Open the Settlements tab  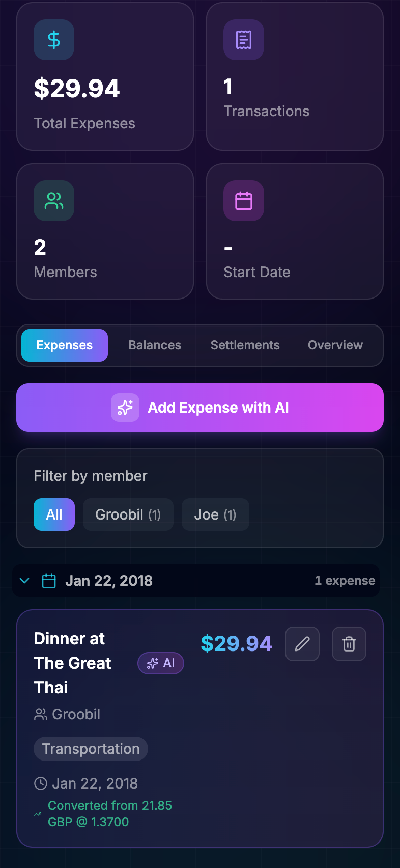[245, 345]
